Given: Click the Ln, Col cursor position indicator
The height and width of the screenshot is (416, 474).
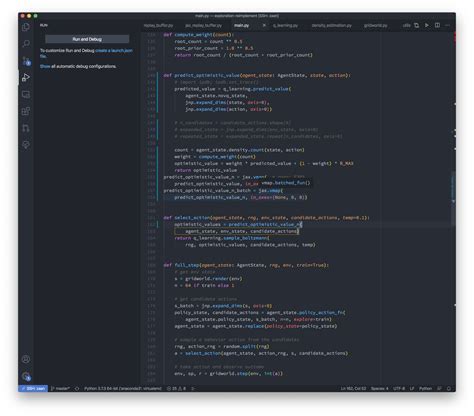Looking at the screenshot, I should point(353,389).
